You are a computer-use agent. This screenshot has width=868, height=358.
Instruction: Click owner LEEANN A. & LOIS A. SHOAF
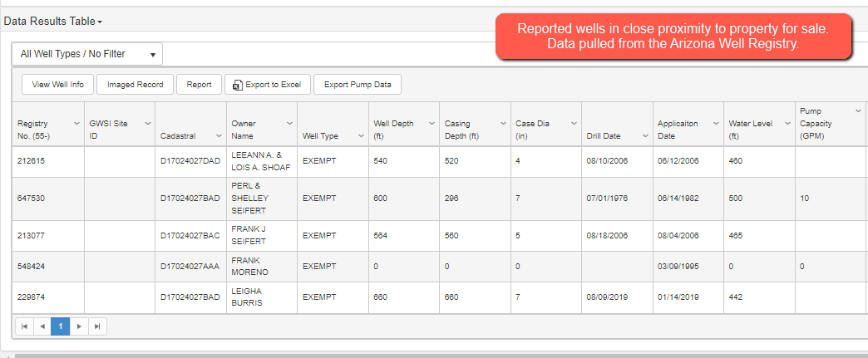point(261,162)
